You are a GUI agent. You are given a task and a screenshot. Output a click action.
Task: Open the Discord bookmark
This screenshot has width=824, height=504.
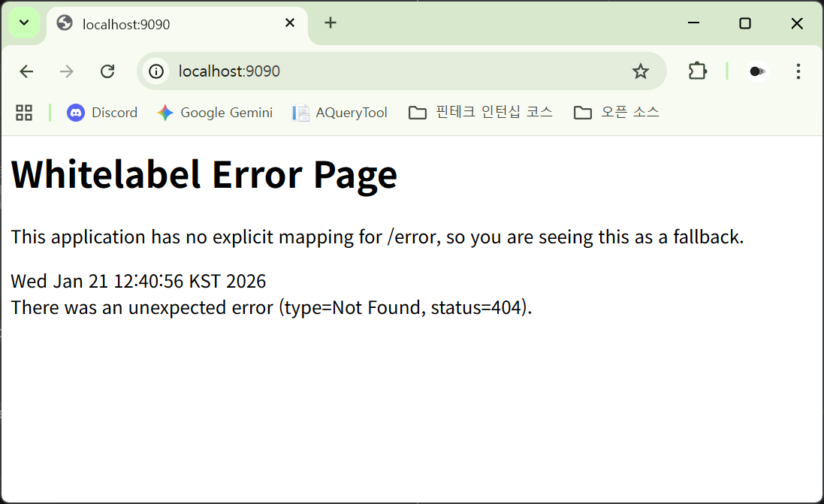[102, 113]
